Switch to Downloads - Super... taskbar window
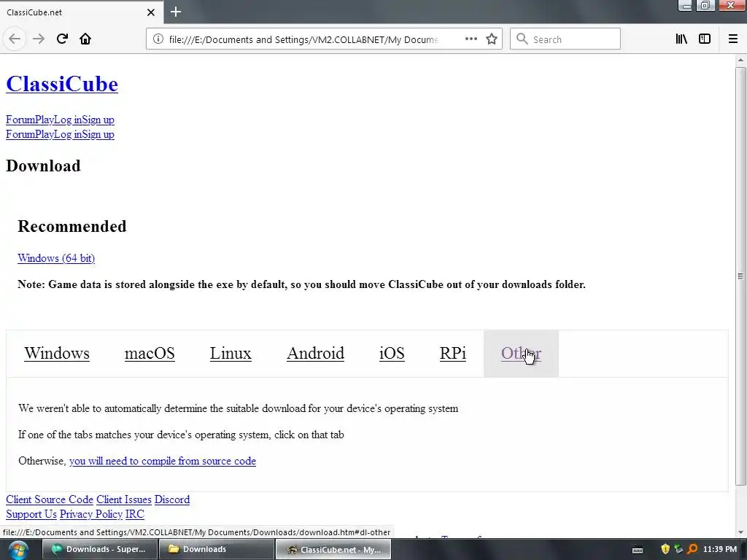 point(99,550)
